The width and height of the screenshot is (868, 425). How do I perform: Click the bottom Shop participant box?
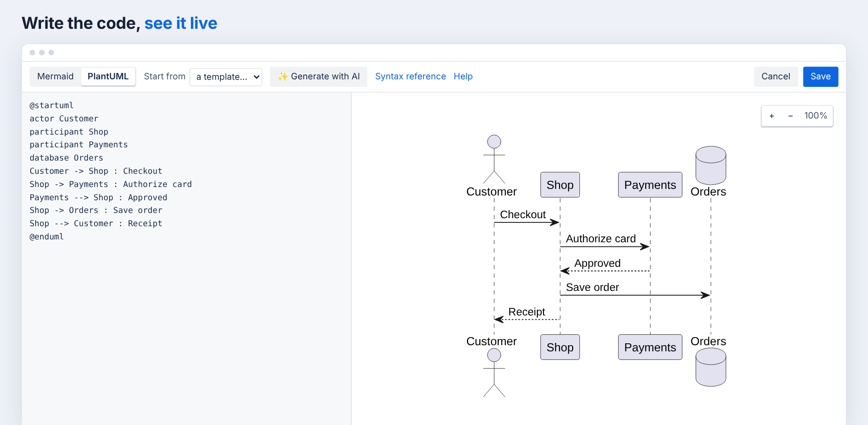(x=560, y=347)
